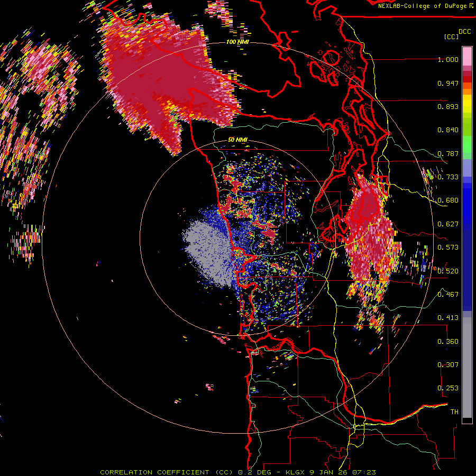Pick the light pink top color bar segment
The image size is (476, 476).
coord(467,56)
